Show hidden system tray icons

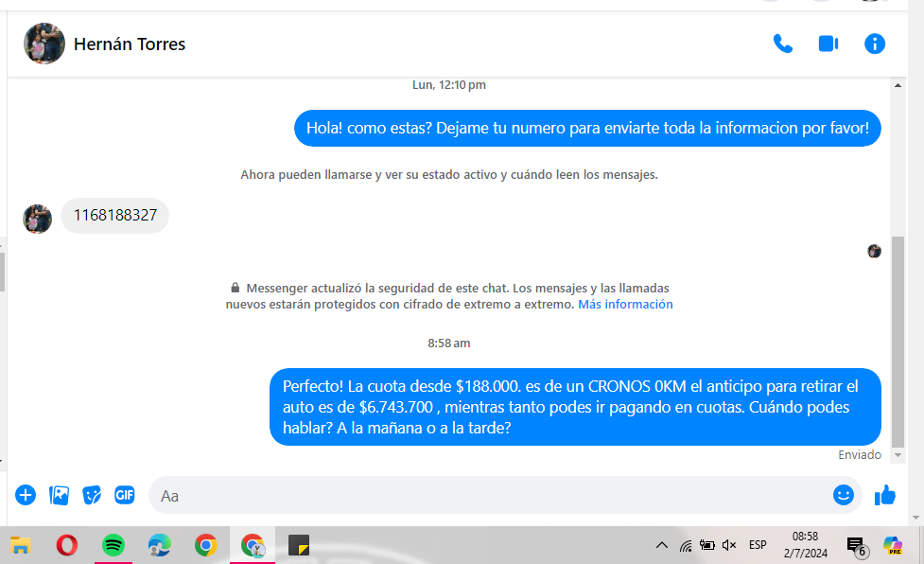click(x=662, y=545)
